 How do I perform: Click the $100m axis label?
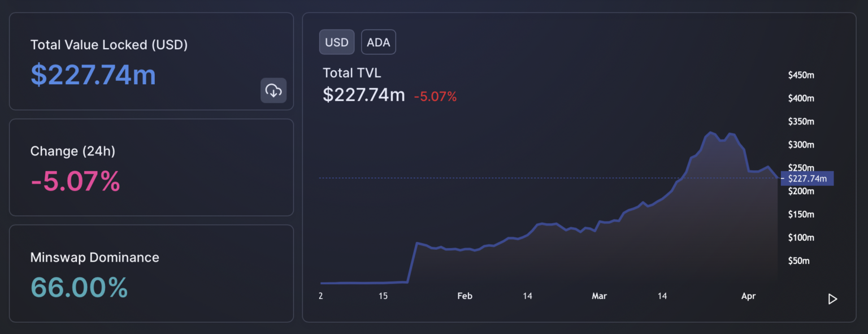[x=801, y=237]
